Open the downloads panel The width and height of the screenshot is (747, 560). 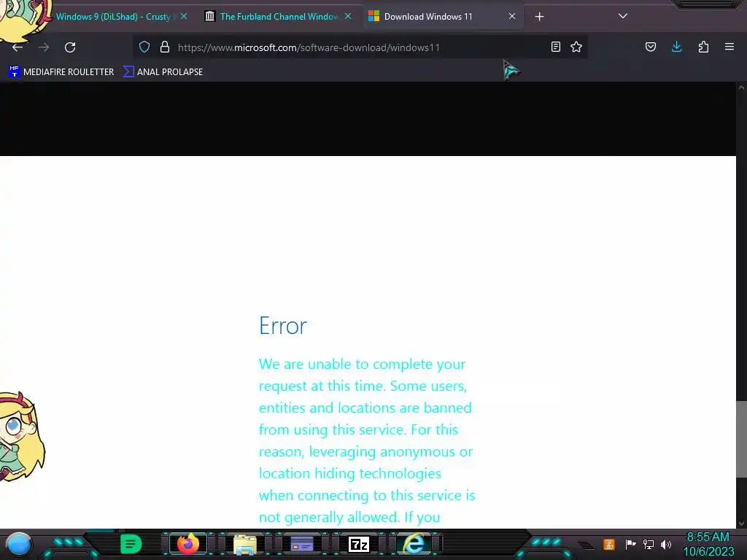[x=676, y=47]
